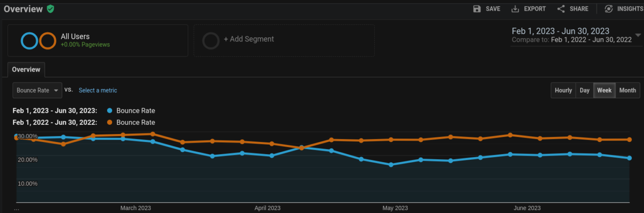This screenshot has width=644, height=213.
Task: Click the orange All Users segment circle
Action: (x=47, y=40)
